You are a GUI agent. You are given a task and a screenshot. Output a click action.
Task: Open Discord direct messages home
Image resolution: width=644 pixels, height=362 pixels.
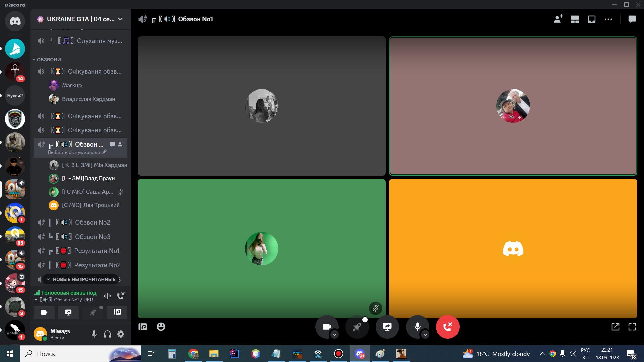tap(15, 21)
